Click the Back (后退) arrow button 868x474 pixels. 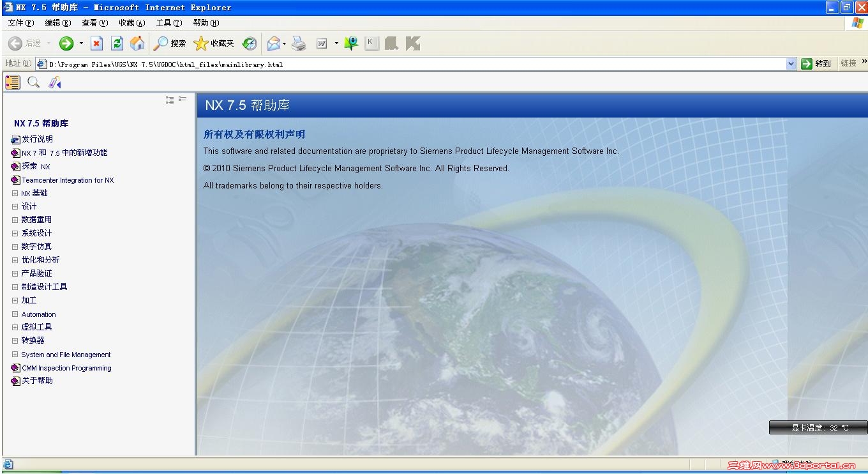tap(24, 43)
